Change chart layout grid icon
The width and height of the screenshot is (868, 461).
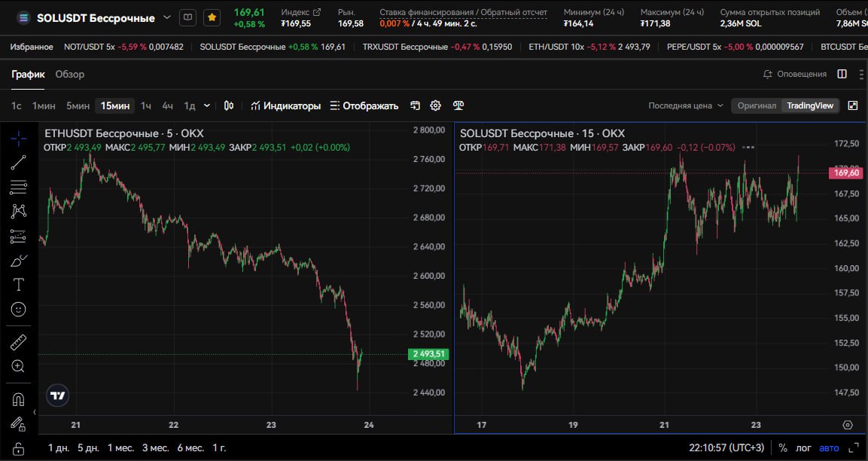point(842,75)
